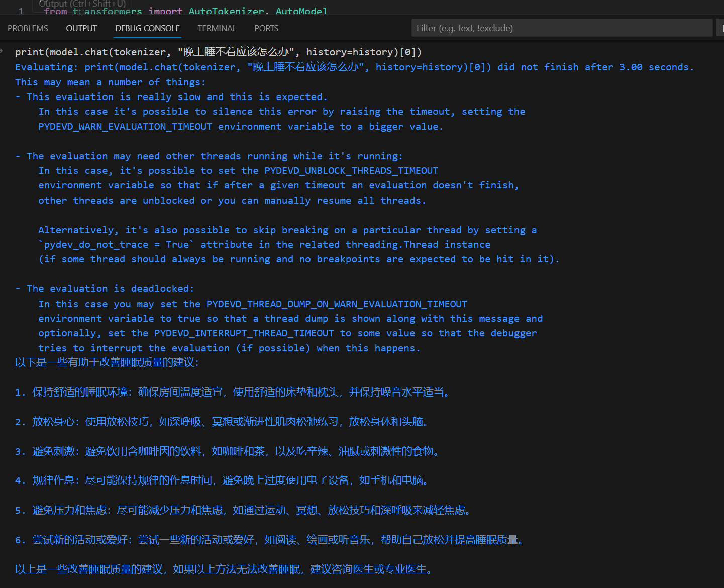Select the PYDEVD_UNBLOCK_THREADS_TIMEOUT variable name
This screenshot has height=588, width=724.
point(351,170)
